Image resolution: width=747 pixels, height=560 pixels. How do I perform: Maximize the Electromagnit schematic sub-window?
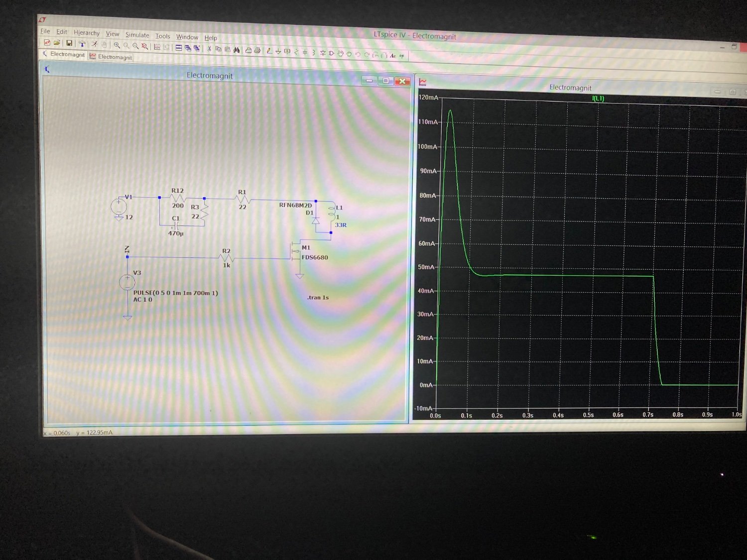tap(385, 81)
